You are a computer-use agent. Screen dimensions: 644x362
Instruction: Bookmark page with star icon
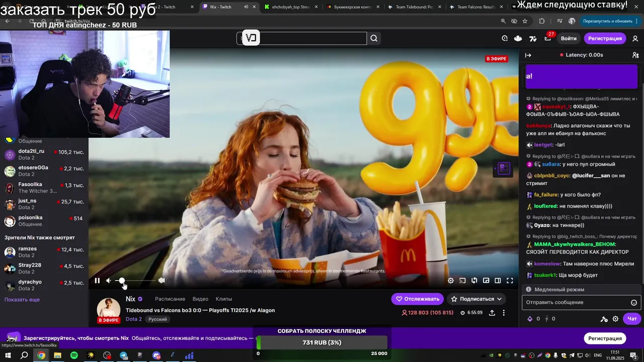tap(525, 21)
